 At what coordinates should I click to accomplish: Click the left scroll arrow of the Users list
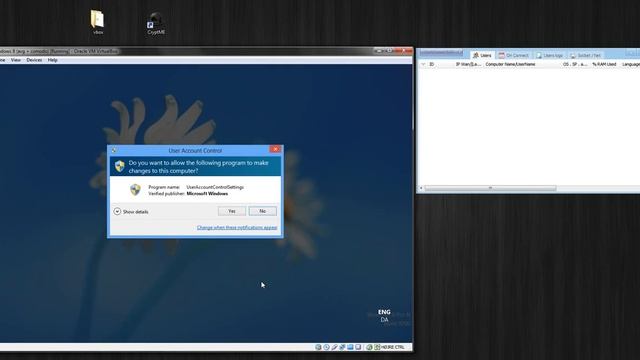tap(421, 188)
